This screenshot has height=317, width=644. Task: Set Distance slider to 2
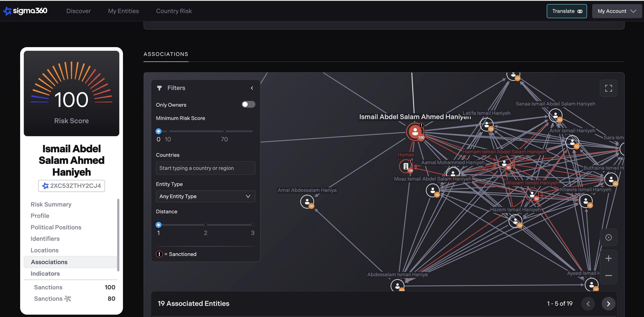point(205,225)
